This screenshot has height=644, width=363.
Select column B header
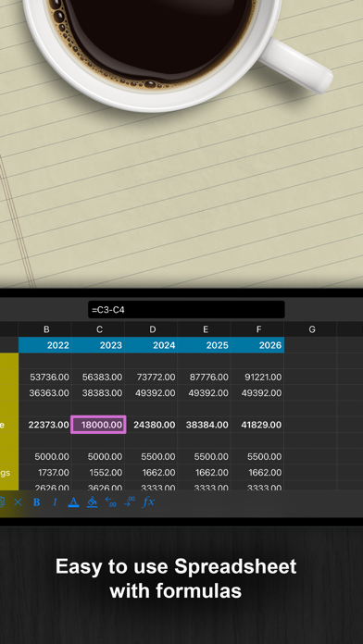click(x=44, y=329)
